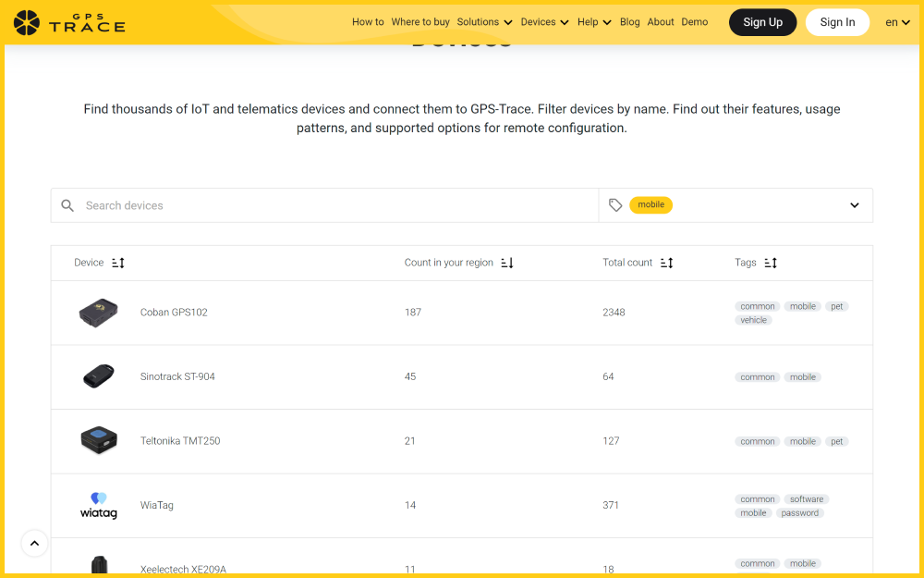Screen dimensions: 924x578
Task: Sort by Count in your region icon
Action: point(507,263)
